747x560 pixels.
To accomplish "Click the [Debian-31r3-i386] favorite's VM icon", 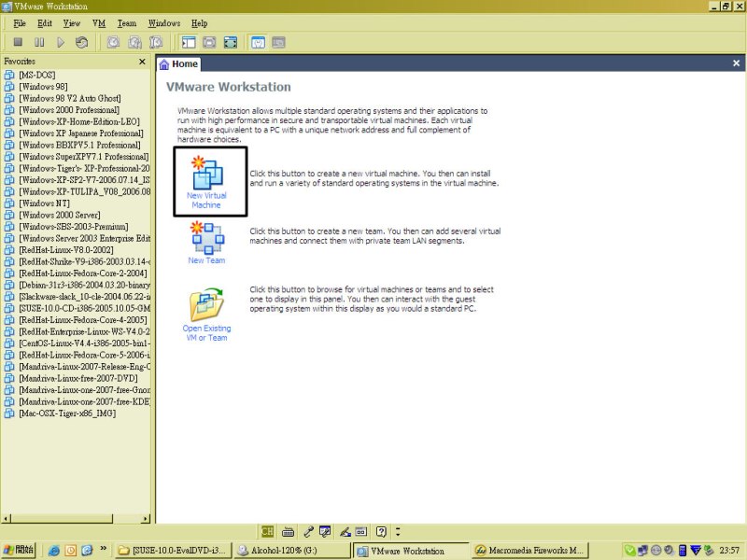I will point(9,285).
